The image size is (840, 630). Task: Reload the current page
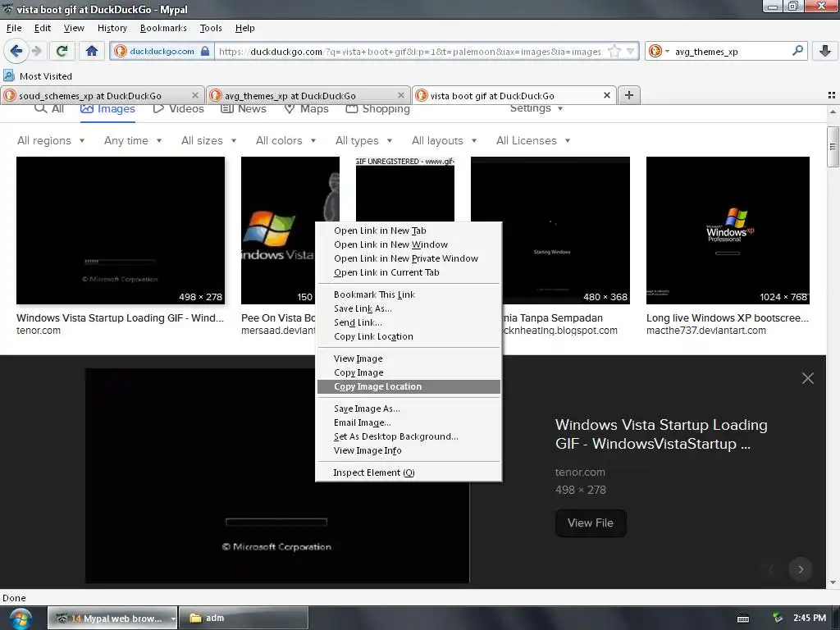point(62,51)
